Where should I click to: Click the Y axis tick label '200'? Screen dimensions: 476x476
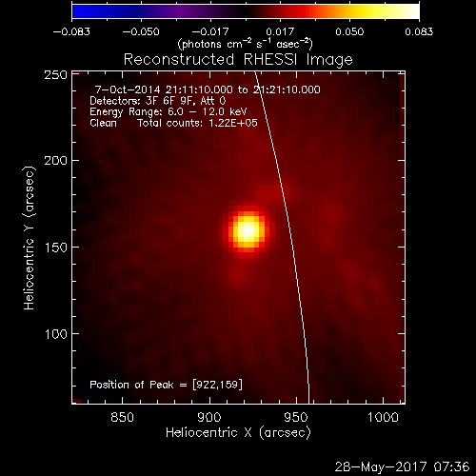pos(56,161)
